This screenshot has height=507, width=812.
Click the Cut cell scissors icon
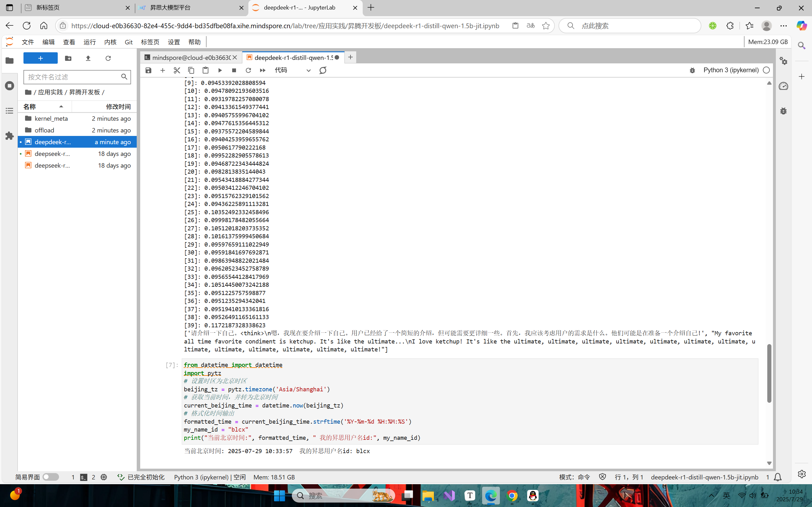click(x=177, y=70)
